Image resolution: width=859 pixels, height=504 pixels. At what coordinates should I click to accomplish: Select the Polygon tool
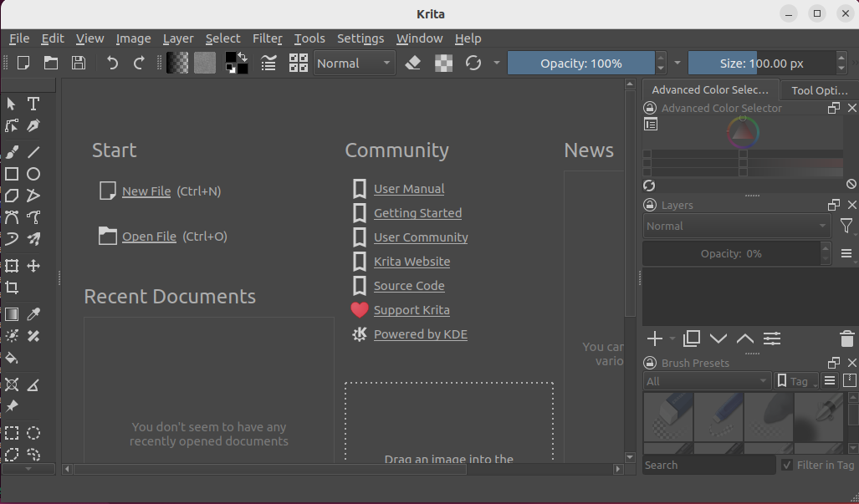[12, 196]
